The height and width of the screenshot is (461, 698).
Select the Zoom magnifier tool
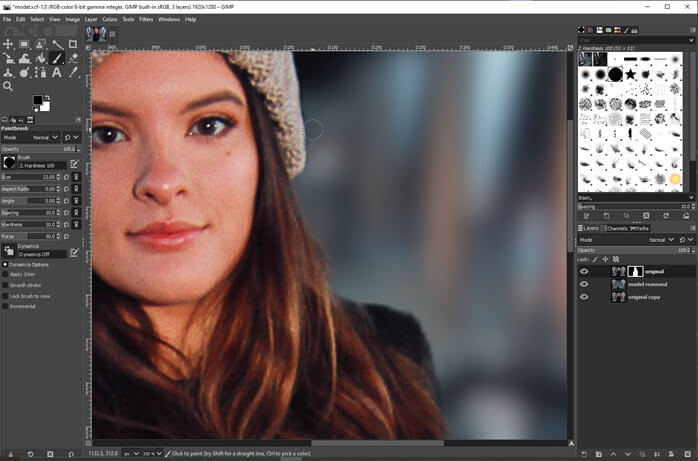click(8, 86)
